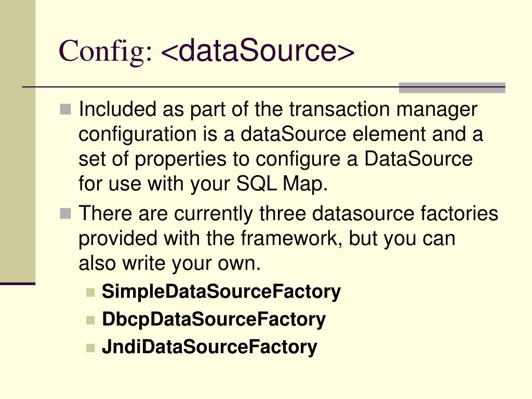Click the DbcpDataSourceFactory text

click(x=214, y=319)
